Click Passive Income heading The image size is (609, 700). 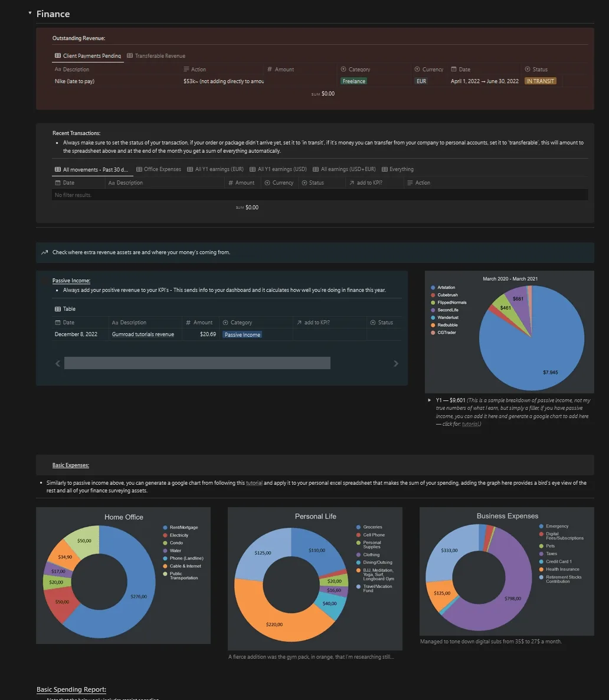(71, 281)
